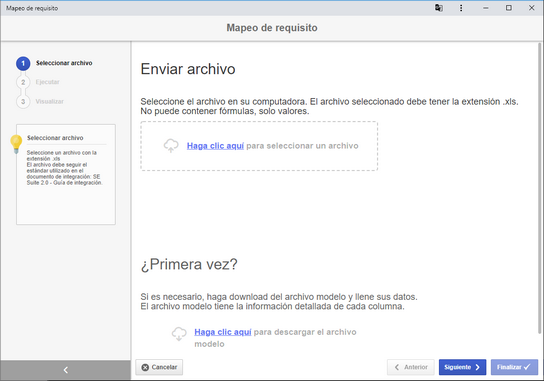544x381 pixels.
Task: Select step 1 circle Seleccionar archivo
Action: [x=23, y=63]
